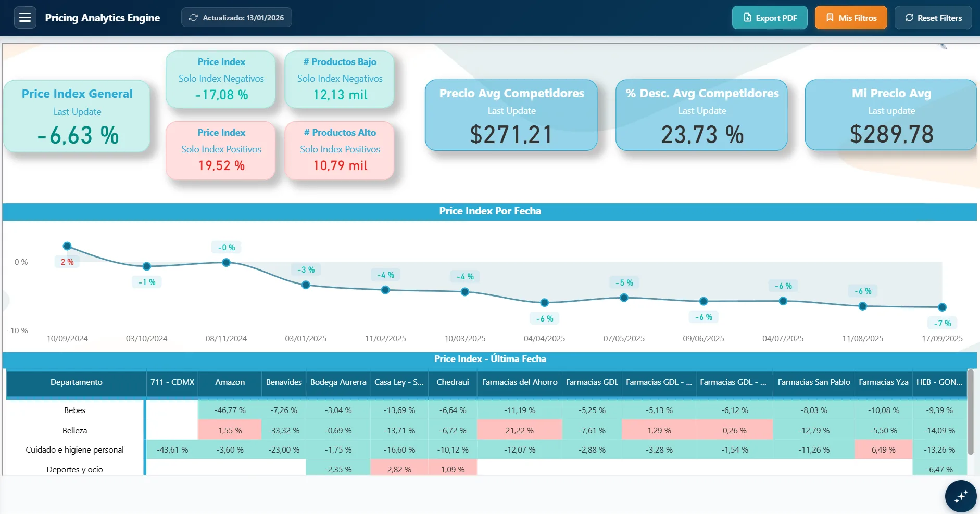
Task: Click the Price Index Por Fecha header
Action: 489,211
